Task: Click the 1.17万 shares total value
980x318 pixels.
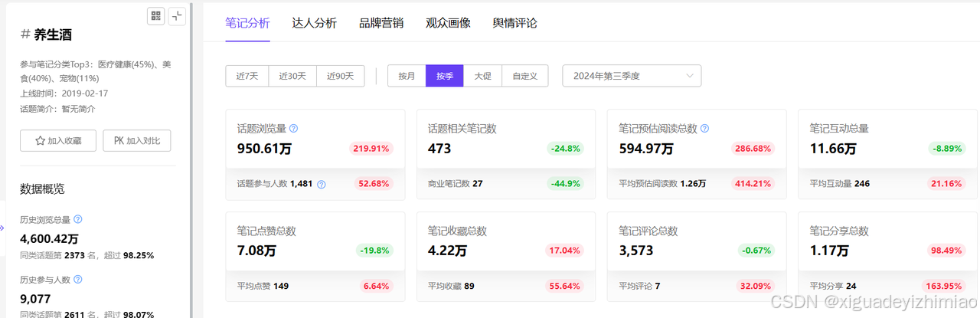Action: 829,251
